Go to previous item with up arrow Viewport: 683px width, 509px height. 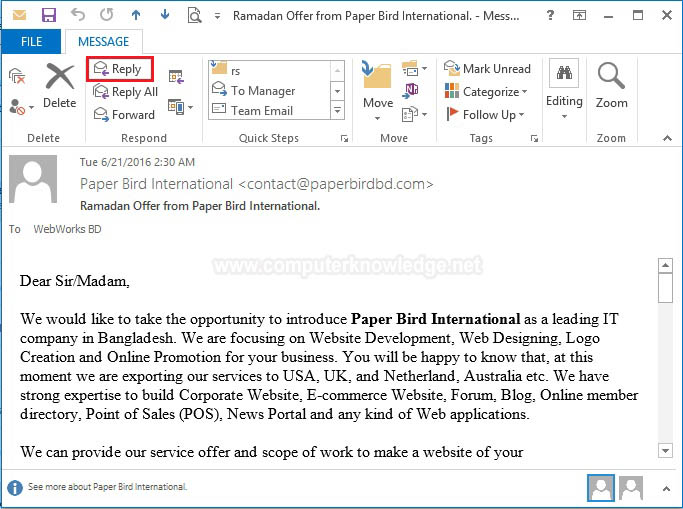click(136, 15)
